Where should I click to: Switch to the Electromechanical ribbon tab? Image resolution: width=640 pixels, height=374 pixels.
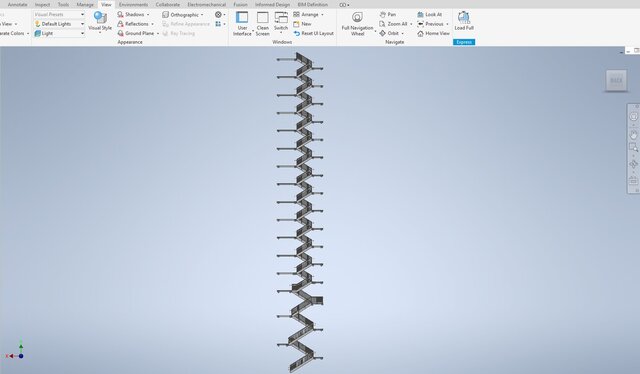point(207,4)
